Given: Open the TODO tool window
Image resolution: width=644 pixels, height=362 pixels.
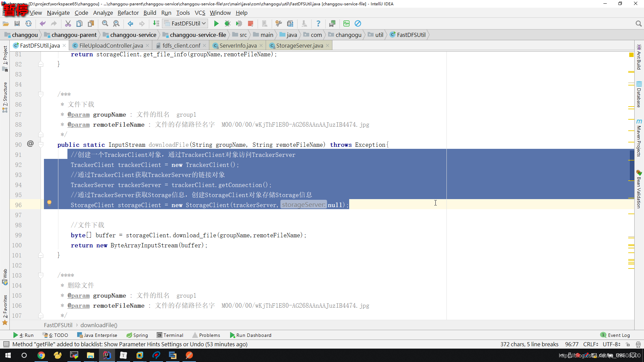Looking at the screenshot, I should 55,335.
